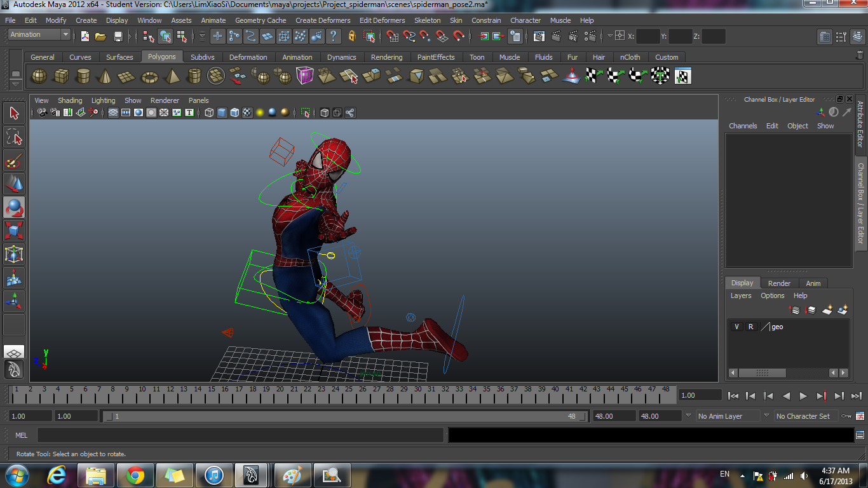The image size is (868, 488).
Task: Toggle the auto keyframe key button
Action: (x=846, y=416)
